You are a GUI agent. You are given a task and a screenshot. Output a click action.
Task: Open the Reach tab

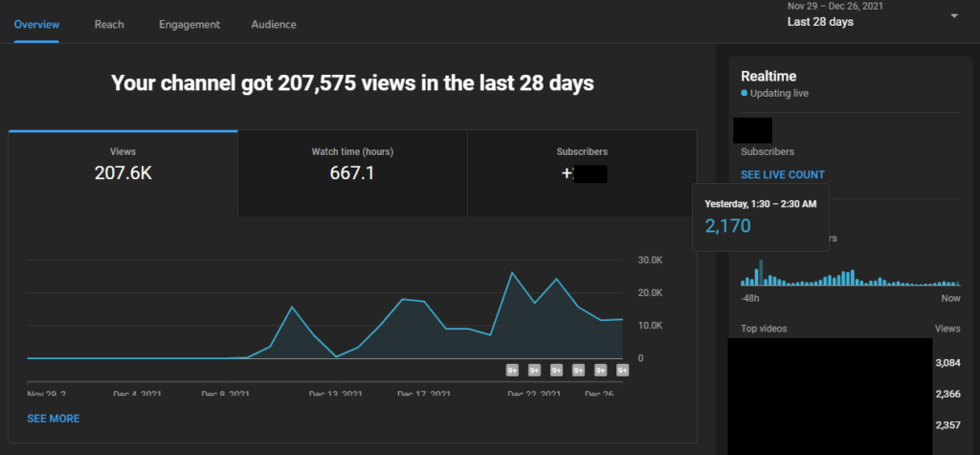pyautogui.click(x=108, y=24)
